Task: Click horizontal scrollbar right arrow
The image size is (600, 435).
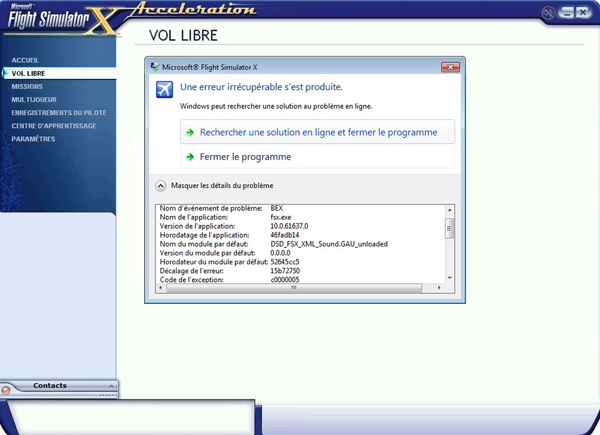Action: 439,288
